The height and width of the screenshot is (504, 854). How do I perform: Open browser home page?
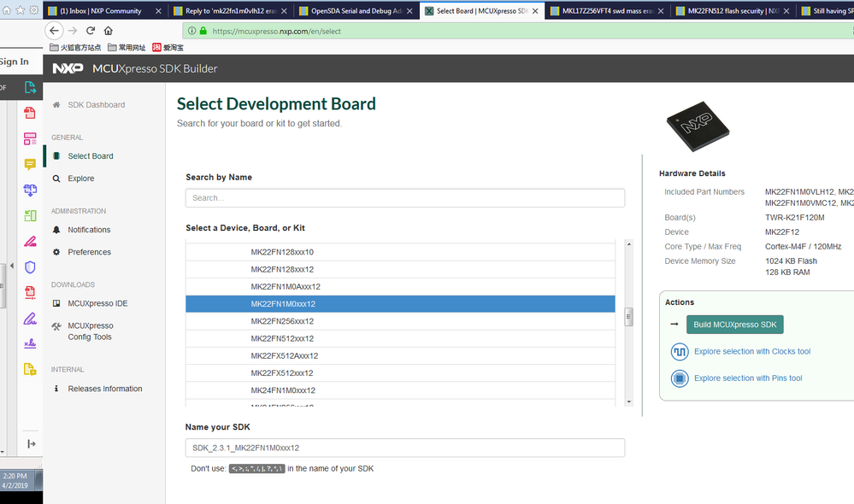[109, 31]
